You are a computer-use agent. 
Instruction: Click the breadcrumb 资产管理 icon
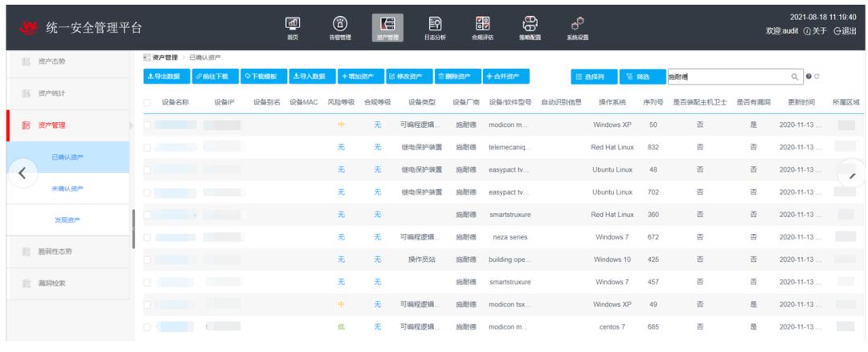pyautogui.click(x=147, y=58)
